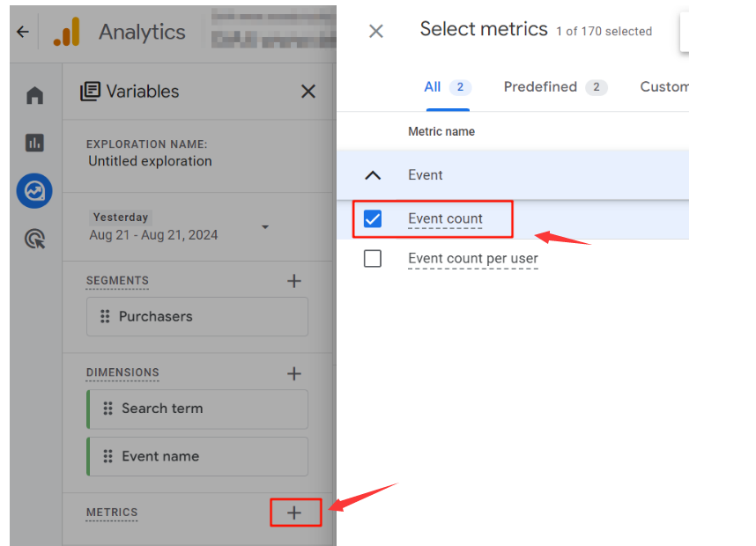Open the Reports bar chart icon
Image resolution: width=756 pixels, height=546 pixels.
pos(35,143)
